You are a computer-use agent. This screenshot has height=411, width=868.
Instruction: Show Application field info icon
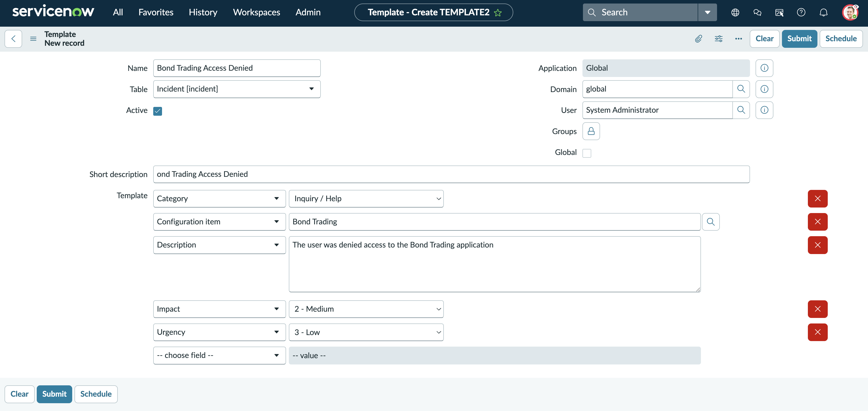click(x=764, y=68)
